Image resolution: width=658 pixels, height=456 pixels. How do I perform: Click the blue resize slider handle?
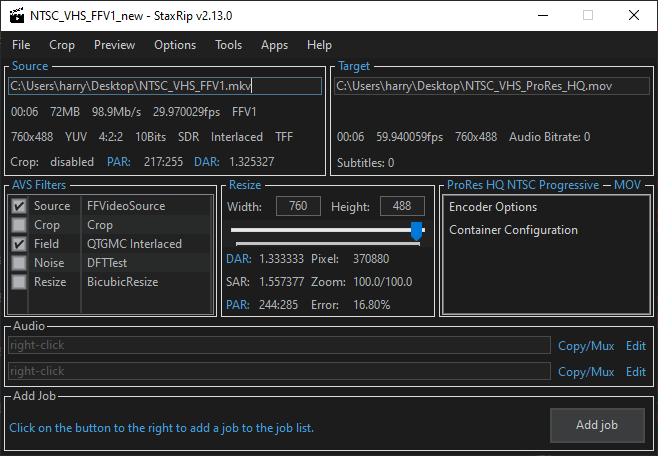click(x=416, y=231)
